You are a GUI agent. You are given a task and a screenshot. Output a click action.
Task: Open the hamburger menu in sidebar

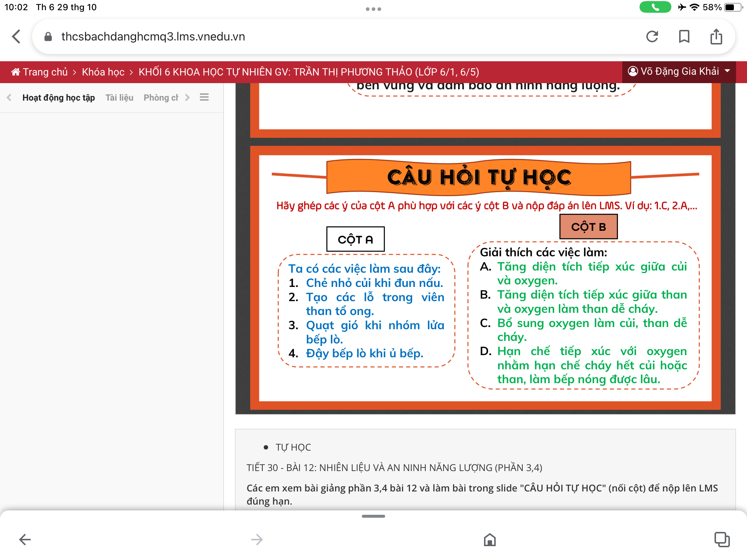(204, 97)
